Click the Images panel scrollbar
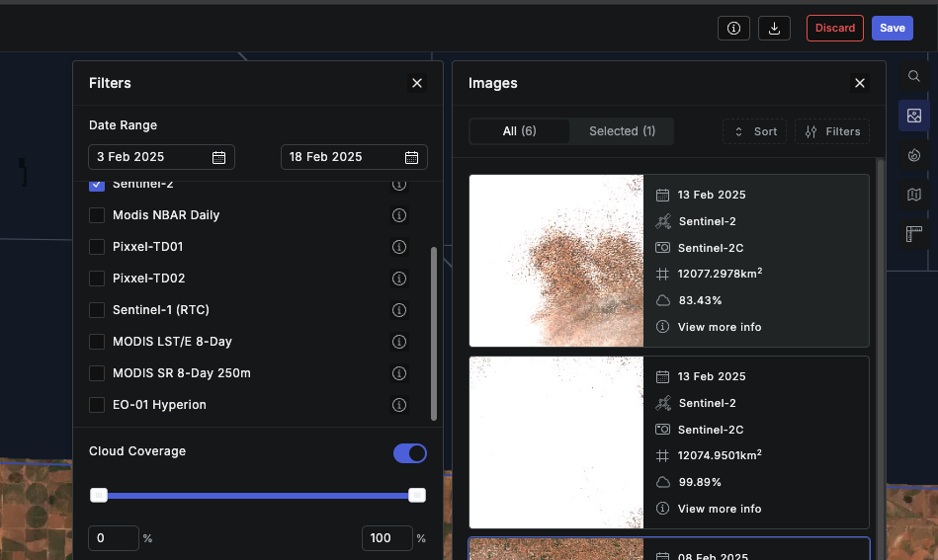Image resolution: width=938 pixels, height=560 pixels. tap(880, 359)
